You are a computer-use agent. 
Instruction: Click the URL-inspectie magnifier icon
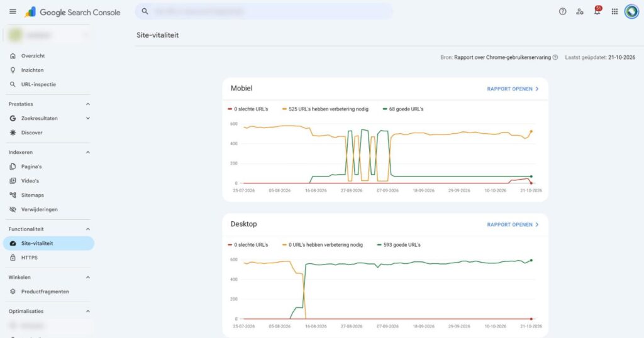[13, 84]
